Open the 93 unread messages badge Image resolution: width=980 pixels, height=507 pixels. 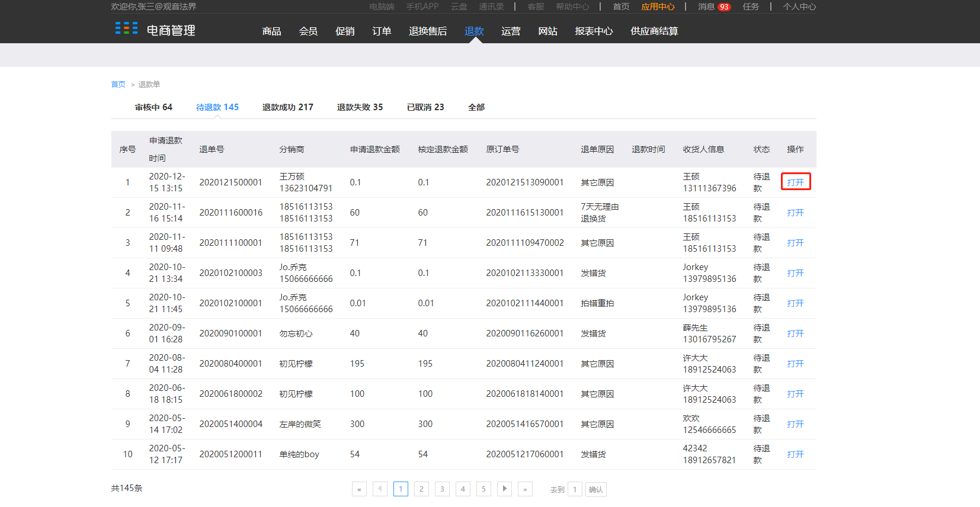(724, 7)
